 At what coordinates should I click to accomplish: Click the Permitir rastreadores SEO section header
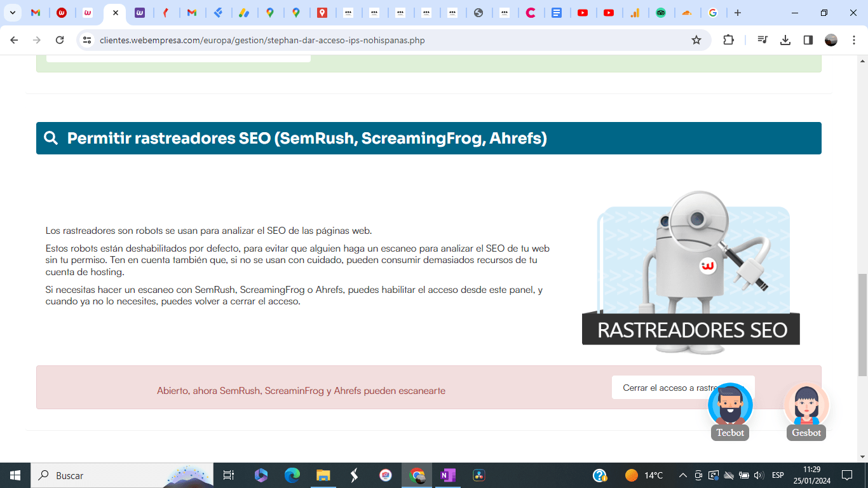pyautogui.click(x=429, y=138)
